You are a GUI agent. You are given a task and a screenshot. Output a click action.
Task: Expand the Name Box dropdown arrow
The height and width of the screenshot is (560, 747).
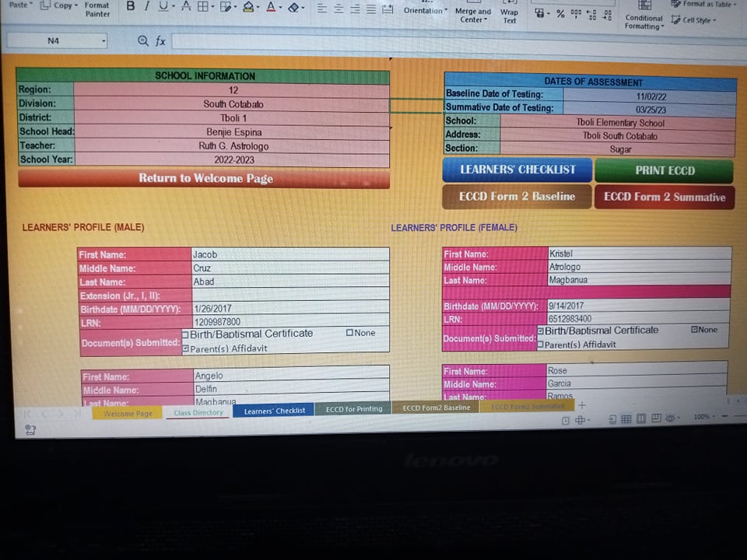click(103, 41)
